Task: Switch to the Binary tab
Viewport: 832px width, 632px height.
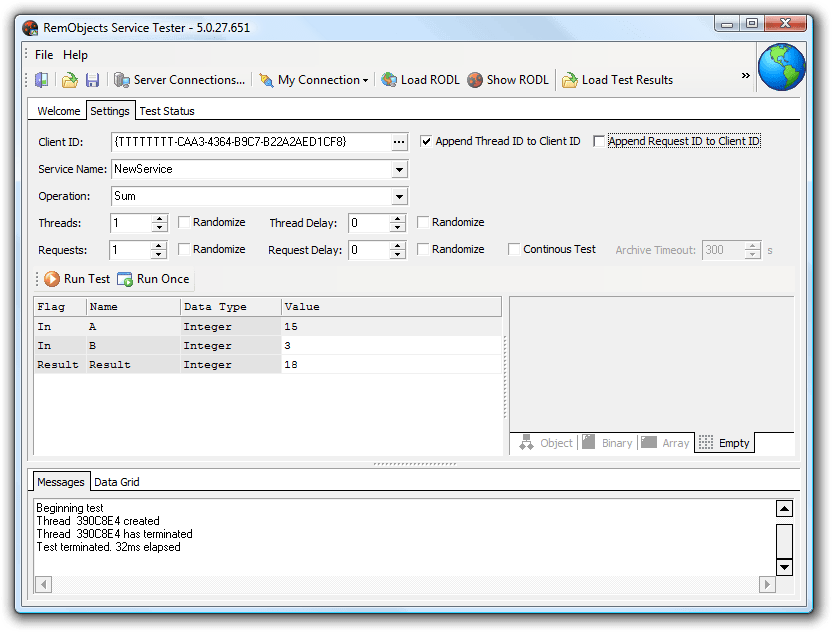Action: [x=608, y=443]
